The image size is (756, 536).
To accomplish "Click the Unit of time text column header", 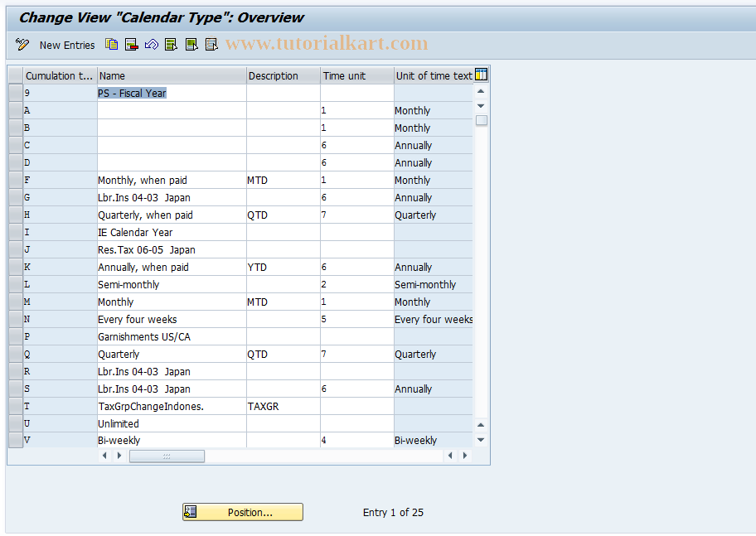I will (434, 75).
